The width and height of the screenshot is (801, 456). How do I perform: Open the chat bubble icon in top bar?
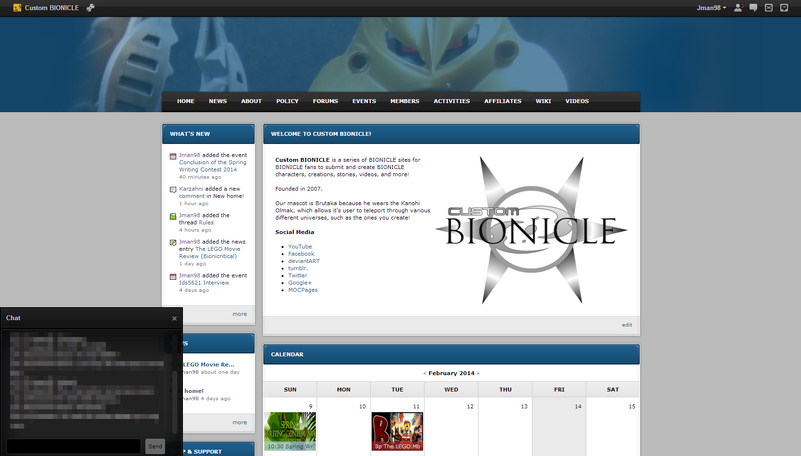pos(753,8)
